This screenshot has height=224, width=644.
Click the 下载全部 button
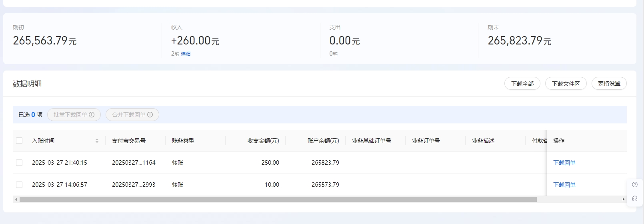(522, 83)
